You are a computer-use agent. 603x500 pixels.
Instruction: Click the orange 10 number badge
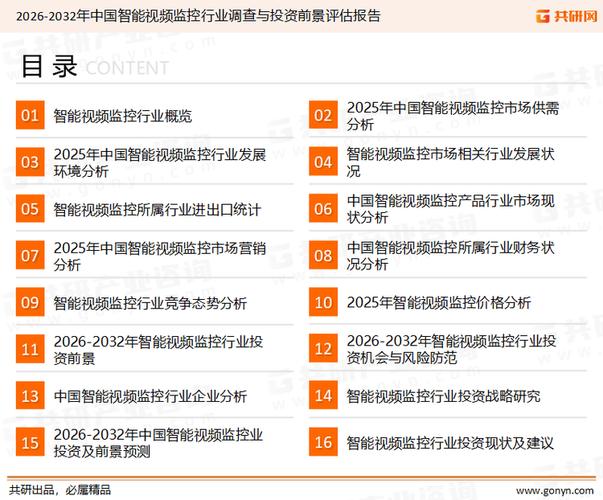click(x=323, y=302)
